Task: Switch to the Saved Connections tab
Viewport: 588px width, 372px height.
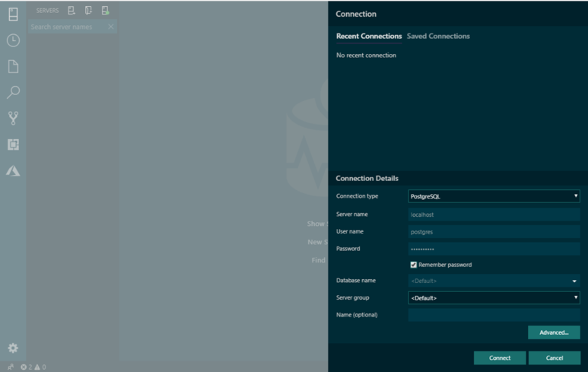Action: click(x=438, y=36)
